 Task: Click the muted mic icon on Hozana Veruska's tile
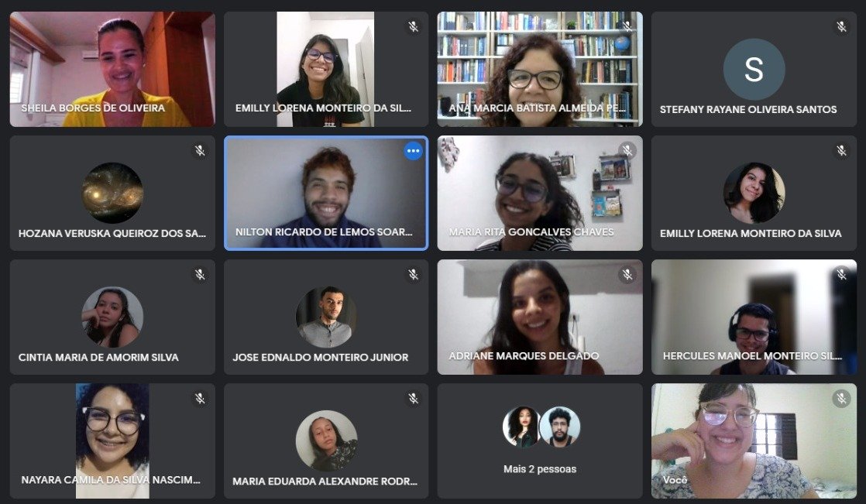tap(200, 150)
